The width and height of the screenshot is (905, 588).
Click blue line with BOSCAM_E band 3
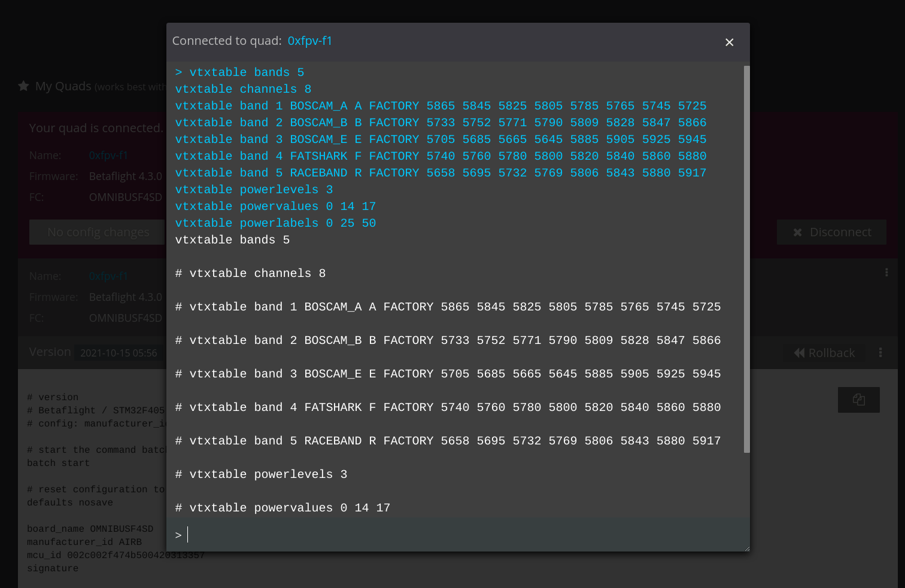pos(441,139)
